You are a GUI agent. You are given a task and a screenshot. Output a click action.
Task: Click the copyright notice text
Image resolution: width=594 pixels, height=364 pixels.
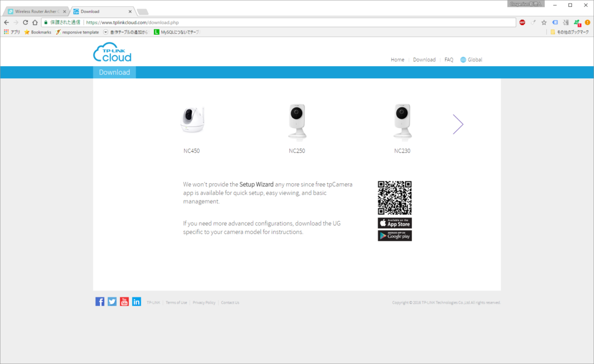coord(446,303)
